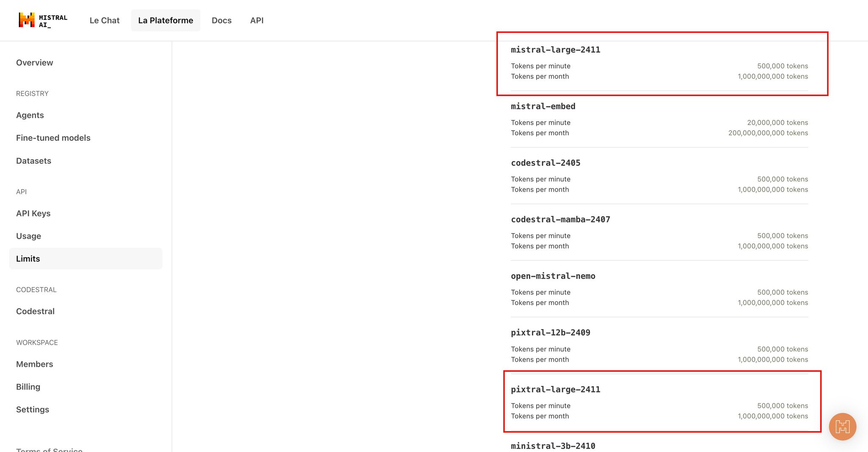This screenshot has height=452, width=868.
Task: Open the Le Chat tab
Action: tap(105, 20)
